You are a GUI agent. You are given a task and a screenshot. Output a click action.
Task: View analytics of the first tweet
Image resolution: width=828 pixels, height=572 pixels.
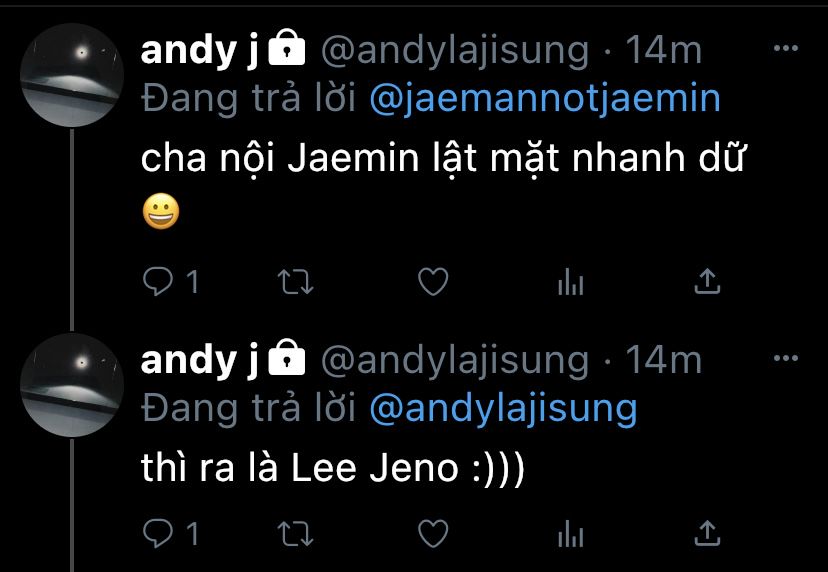(571, 282)
